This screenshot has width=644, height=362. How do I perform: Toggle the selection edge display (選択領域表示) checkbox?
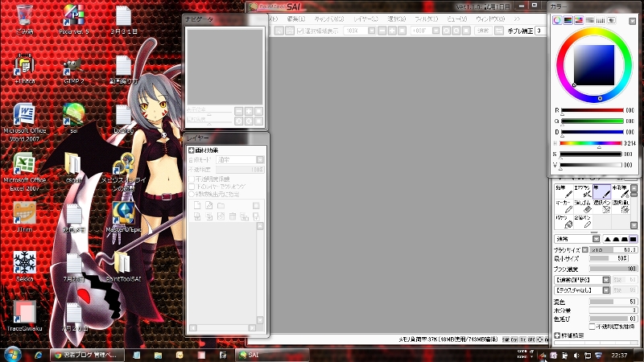coord(299,31)
